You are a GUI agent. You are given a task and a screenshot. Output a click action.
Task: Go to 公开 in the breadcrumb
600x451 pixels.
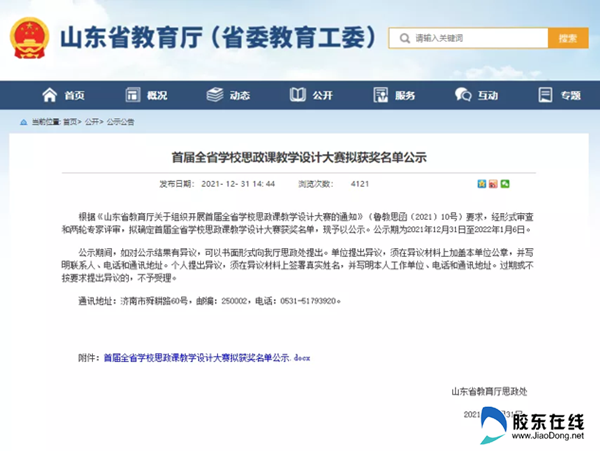point(92,121)
